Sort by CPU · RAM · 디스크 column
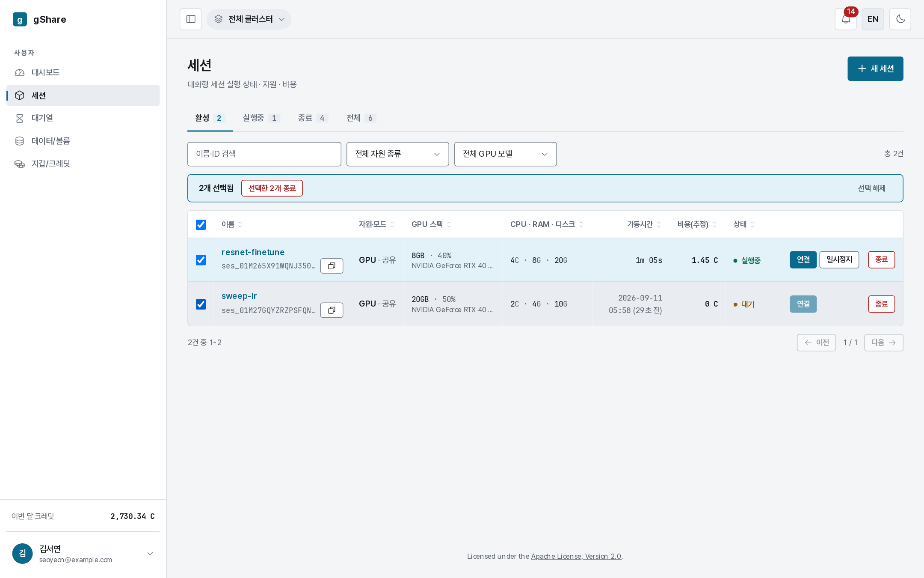The image size is (924, 578). pyautogui.click(x=547, y=224)
